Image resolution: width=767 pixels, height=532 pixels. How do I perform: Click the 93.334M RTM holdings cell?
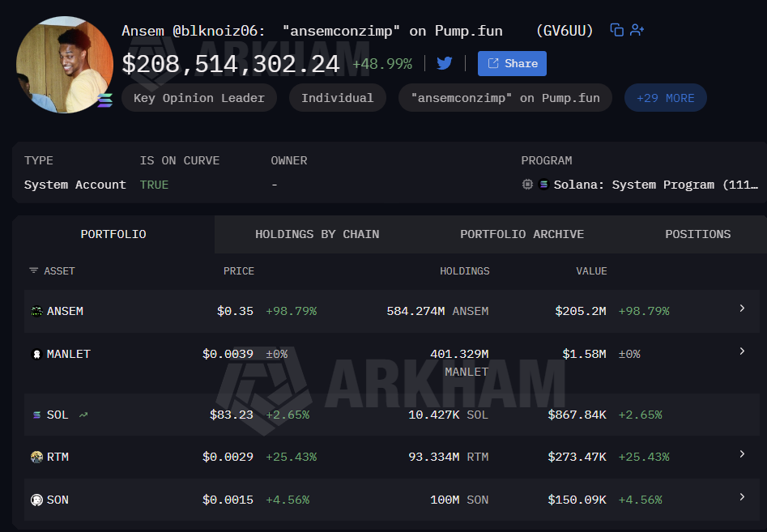tap(448, 457)
